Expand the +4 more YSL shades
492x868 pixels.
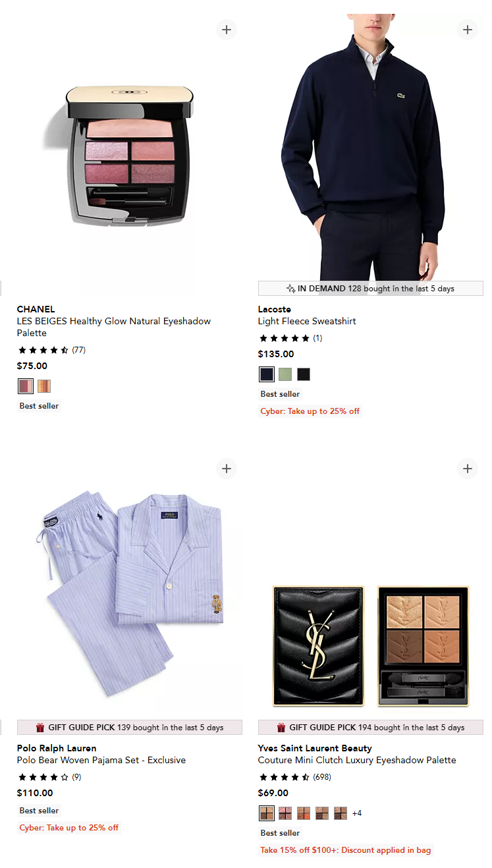tap(357, 813)
